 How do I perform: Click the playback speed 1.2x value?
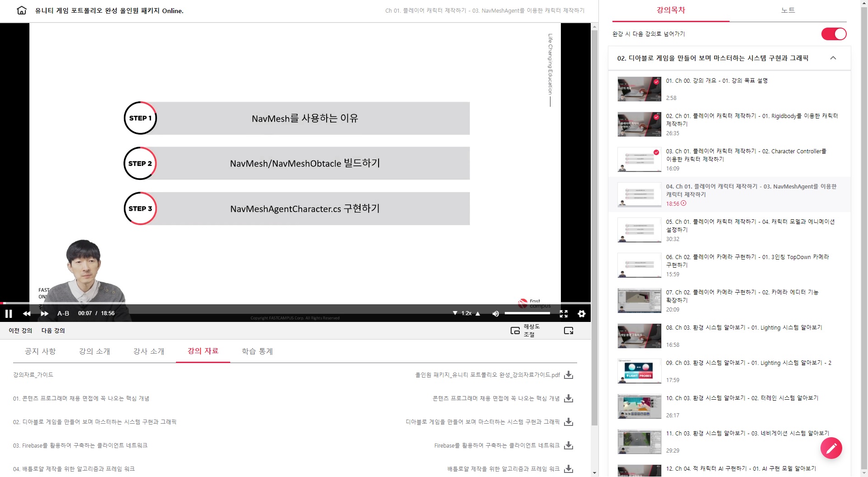pos(466,313)
